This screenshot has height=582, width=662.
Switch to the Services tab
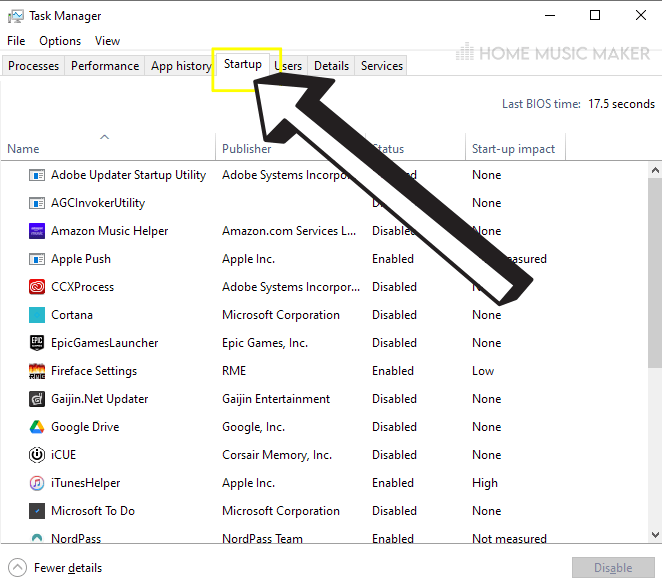(382, 66)
